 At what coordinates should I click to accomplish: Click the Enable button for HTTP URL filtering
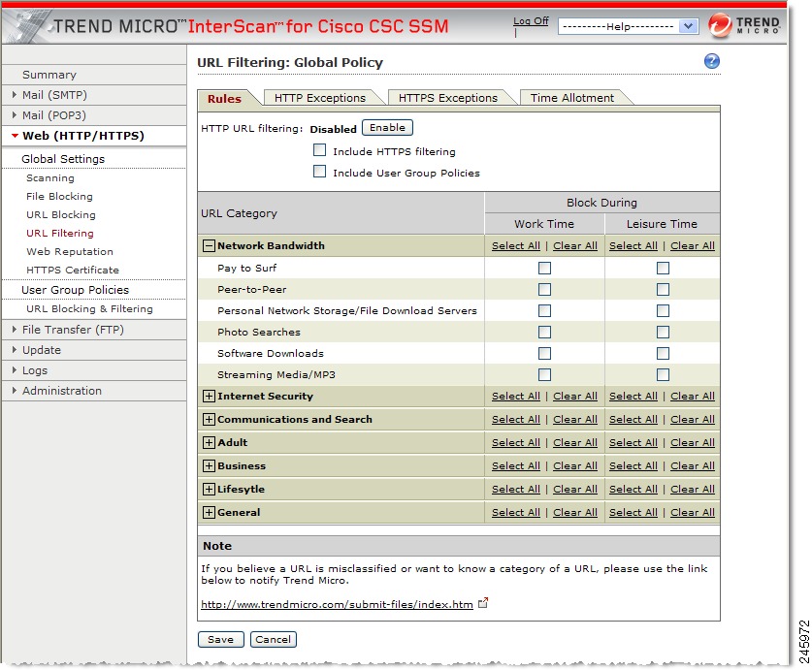[387, 127]
